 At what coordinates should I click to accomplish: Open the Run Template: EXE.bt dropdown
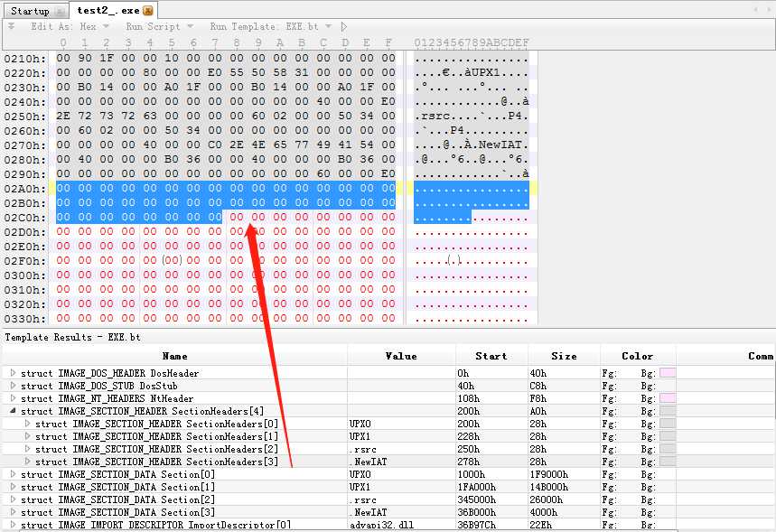tap(270, 26)
